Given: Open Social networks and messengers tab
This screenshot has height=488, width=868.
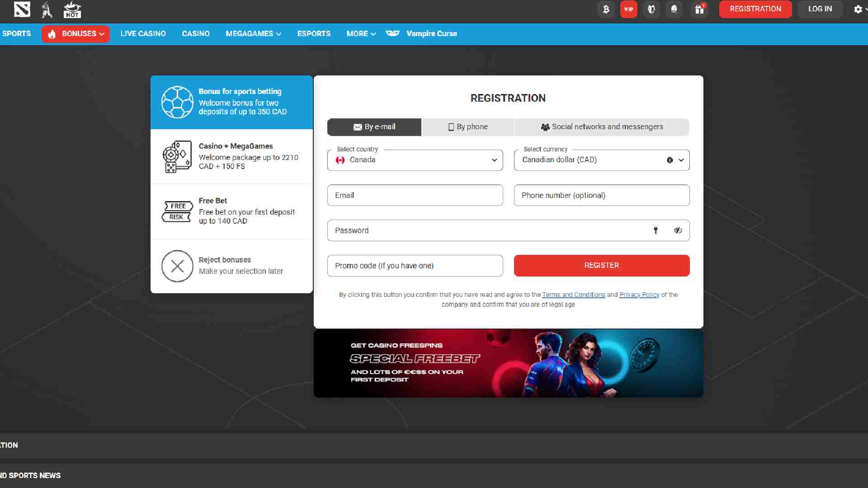Looking at the screenshot, I should pos(601,127).
